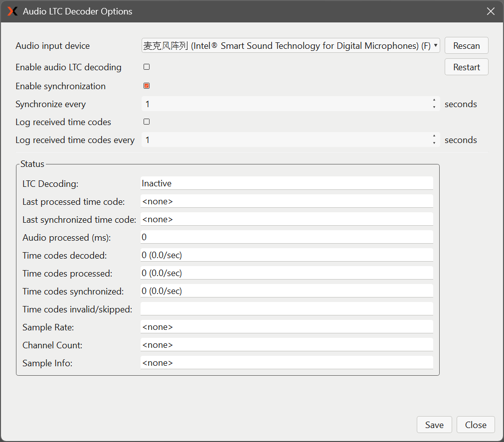Click Last processed time code value field
The height and width of the screenshot is (442, 504).
pos(287,201)
